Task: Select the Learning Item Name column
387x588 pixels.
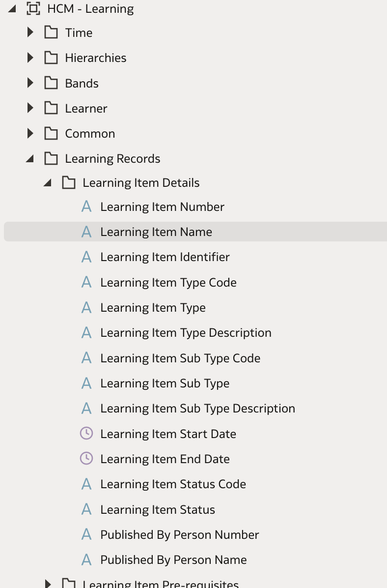Action: click(195, 232)
